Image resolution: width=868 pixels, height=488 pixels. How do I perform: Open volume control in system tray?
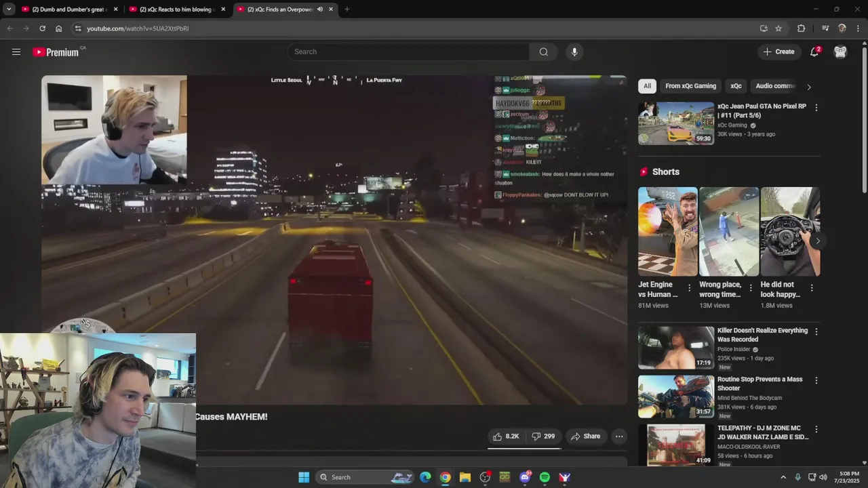click(x=823, y=477)
